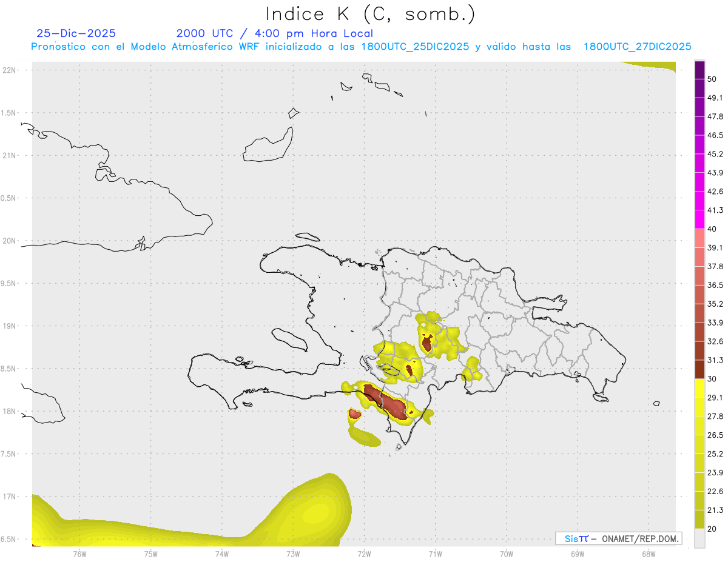Click the "47.8" color scale label
The width and height of the screenshot is (728, 562).
pos(715,116)
